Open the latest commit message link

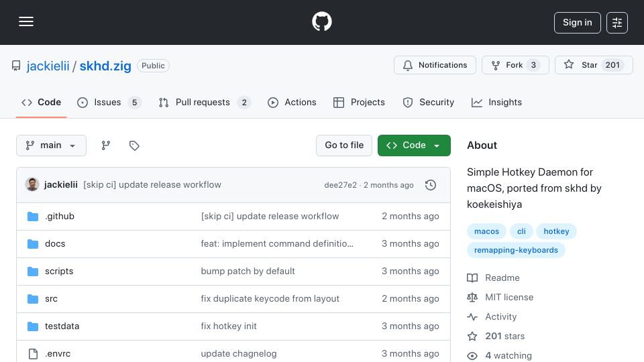(x=152, y=185)
